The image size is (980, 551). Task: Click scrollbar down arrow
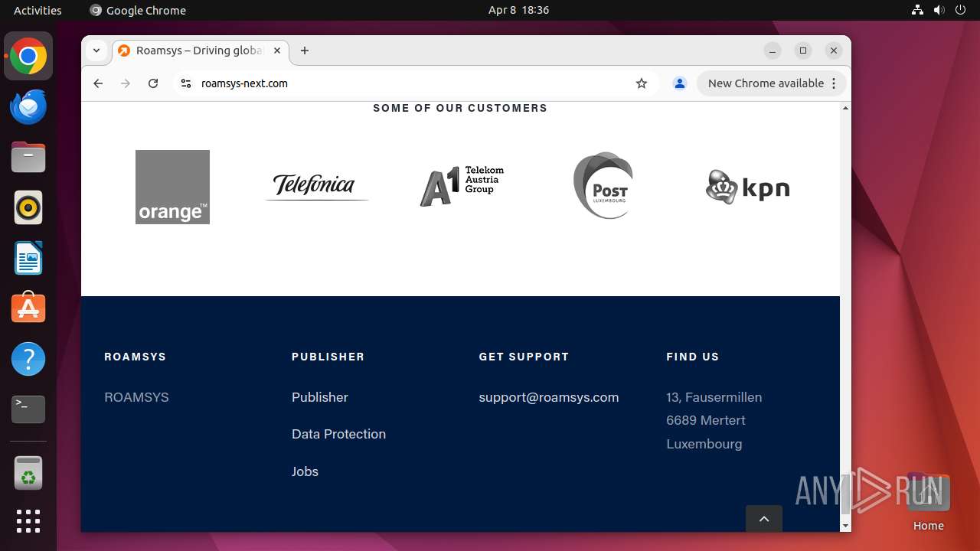tap(845, 526)
